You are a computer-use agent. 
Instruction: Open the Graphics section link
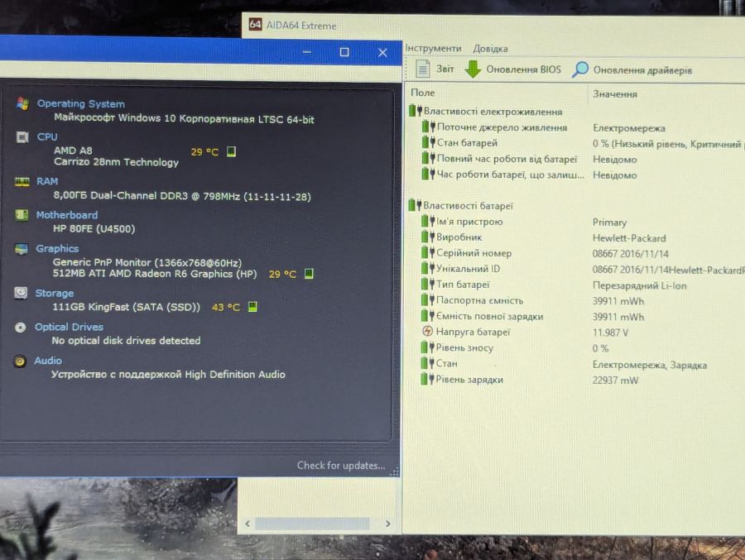click(57, 248)
